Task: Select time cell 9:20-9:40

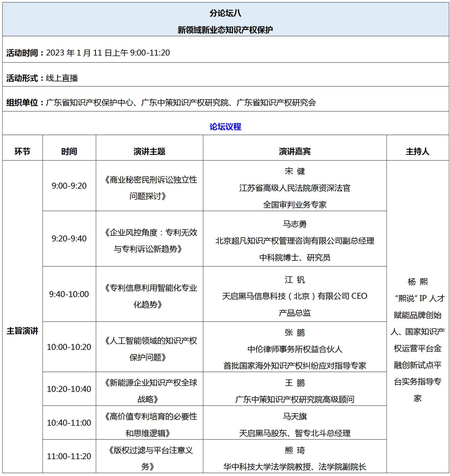Action: click(x=69, y=238)
